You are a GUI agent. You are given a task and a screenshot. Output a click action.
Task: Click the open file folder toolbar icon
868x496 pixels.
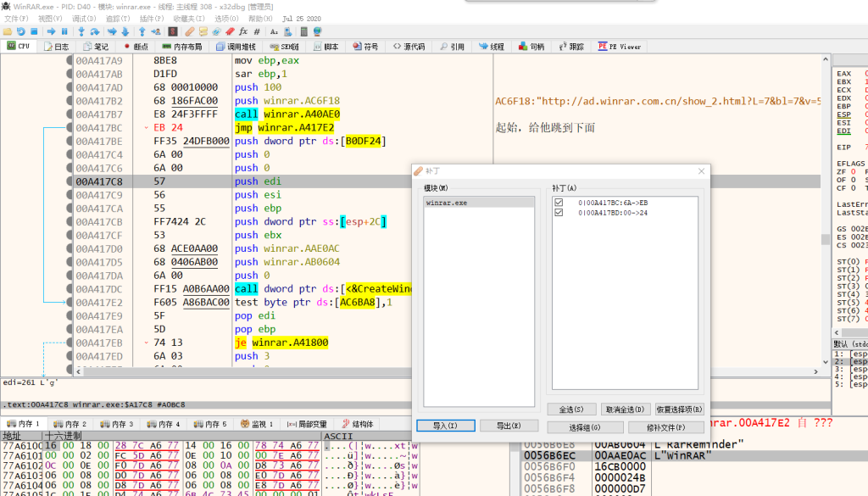(8, 31)
